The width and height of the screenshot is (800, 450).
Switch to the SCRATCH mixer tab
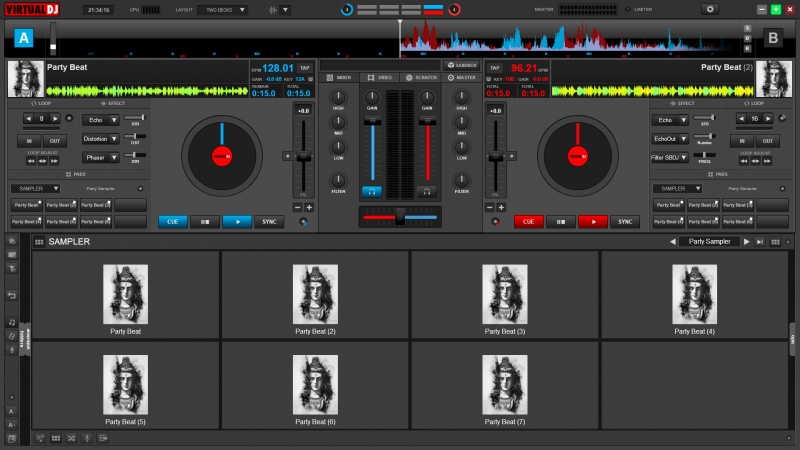(x=420, y=77)
